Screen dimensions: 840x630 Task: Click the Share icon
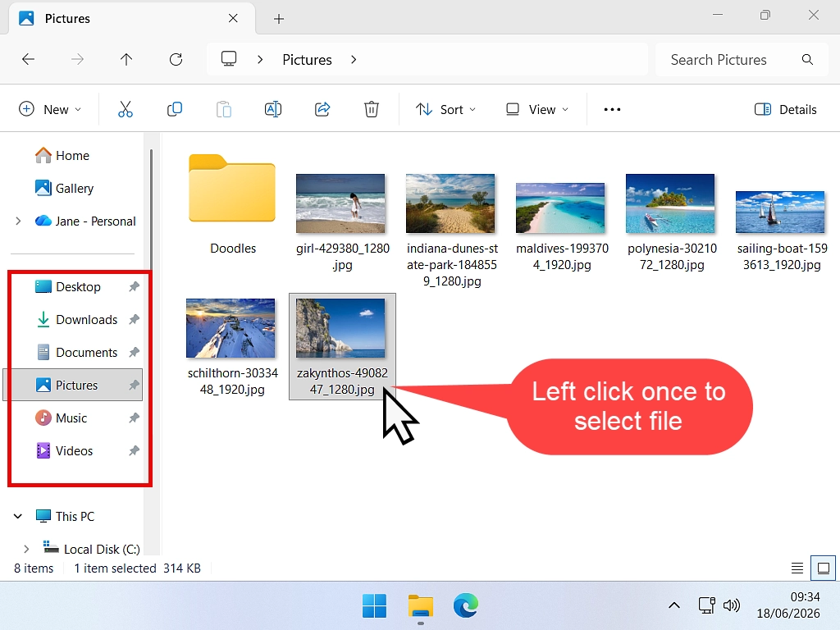(x=322, y=109)
